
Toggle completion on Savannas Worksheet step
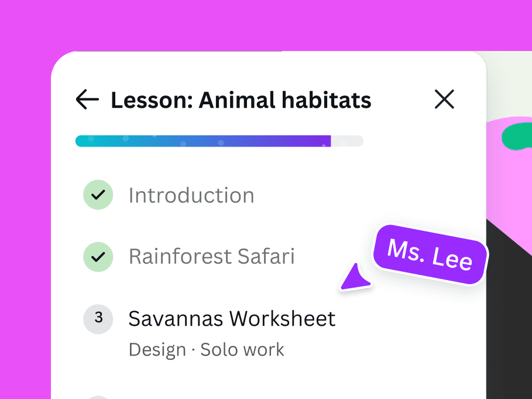coord(98,319)
